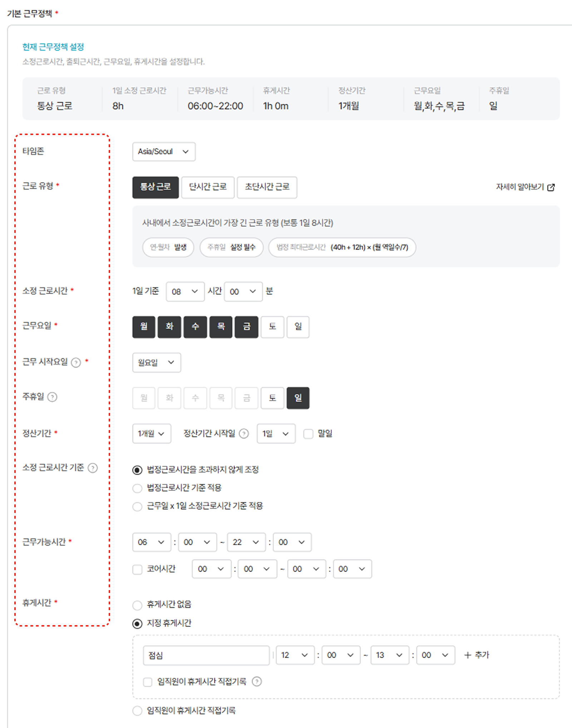Viewport: 572px width, 728px height.
Task: Click the 자세히 알아보기 link
Action: tap(520, 187)
